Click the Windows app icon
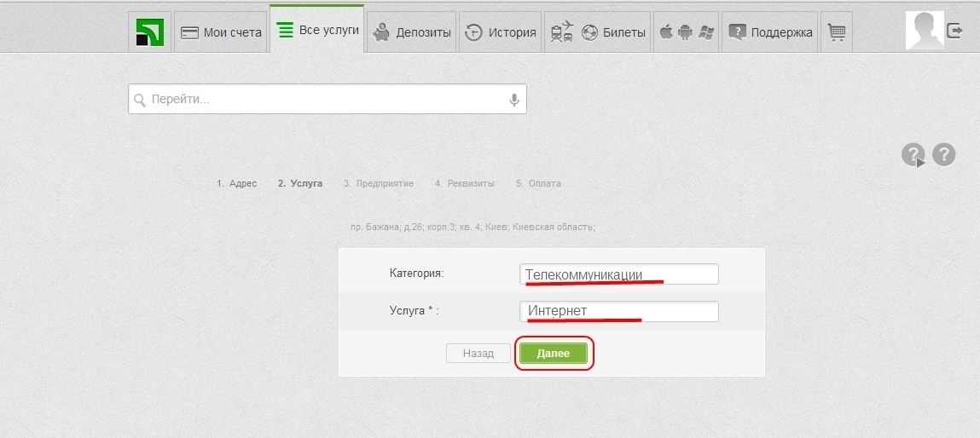 706,32
